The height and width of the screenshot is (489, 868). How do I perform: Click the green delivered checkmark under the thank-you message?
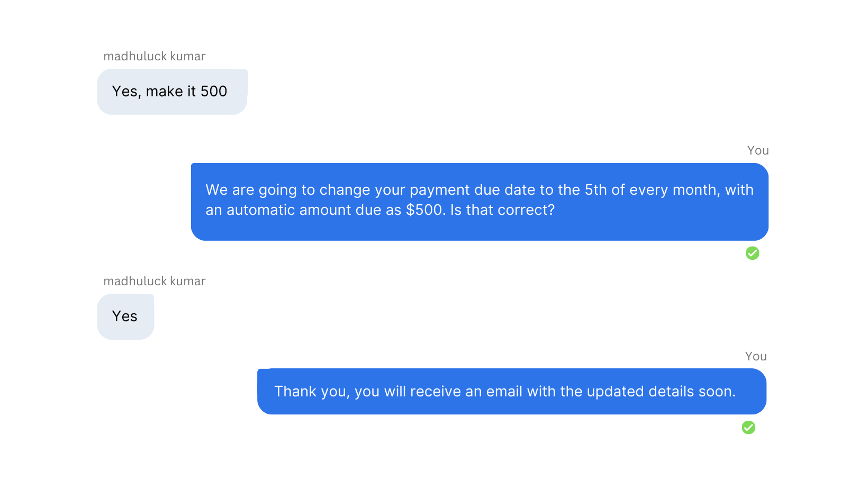748,427
